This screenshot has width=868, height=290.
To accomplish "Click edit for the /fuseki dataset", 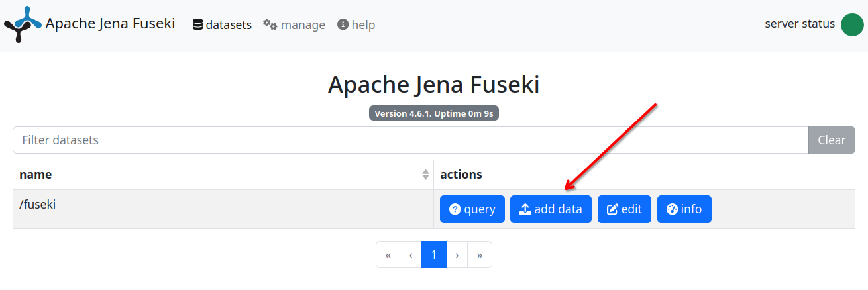I will coord(624,209).
